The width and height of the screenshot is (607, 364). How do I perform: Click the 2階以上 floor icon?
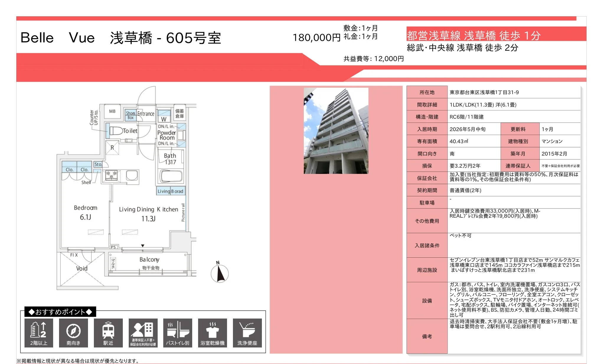(x=39, y=332)
